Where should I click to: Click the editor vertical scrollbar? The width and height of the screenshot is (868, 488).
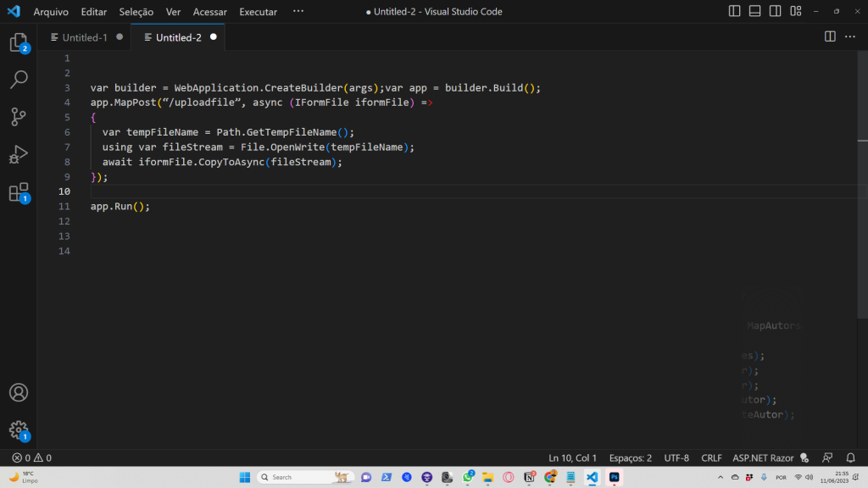click(x=862, y=184)
